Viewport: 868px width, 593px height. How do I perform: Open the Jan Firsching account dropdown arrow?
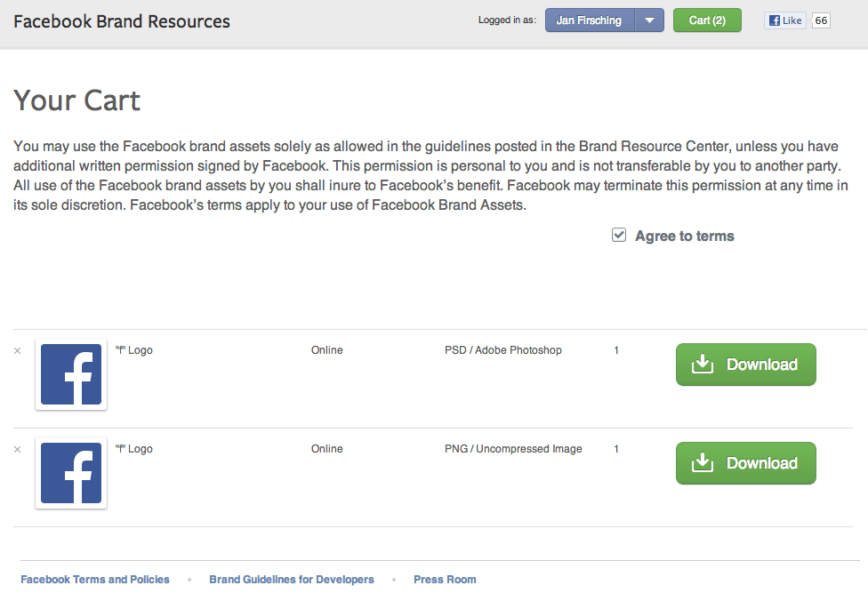point(649,20)
